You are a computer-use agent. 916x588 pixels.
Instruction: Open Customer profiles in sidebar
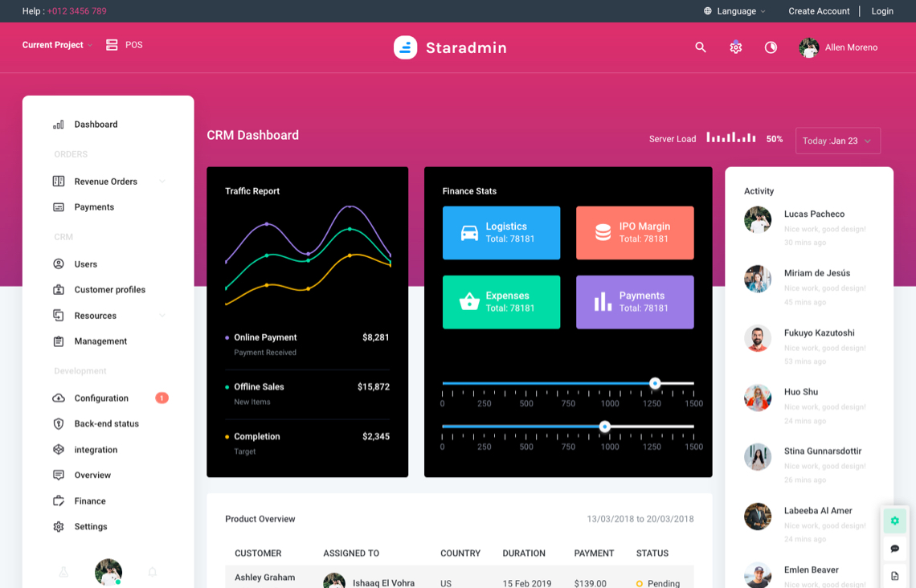tap(109, 290)
